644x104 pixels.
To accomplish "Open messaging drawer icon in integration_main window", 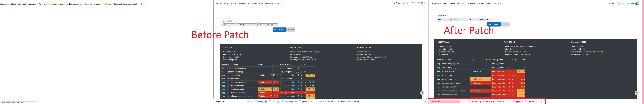I will click(613, 4).
